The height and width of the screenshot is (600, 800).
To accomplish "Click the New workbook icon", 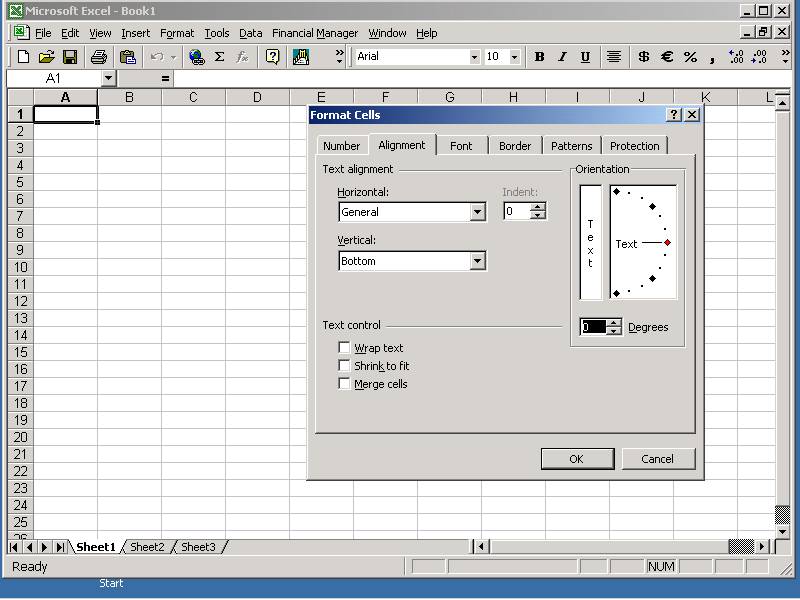I will pos(24,57).
